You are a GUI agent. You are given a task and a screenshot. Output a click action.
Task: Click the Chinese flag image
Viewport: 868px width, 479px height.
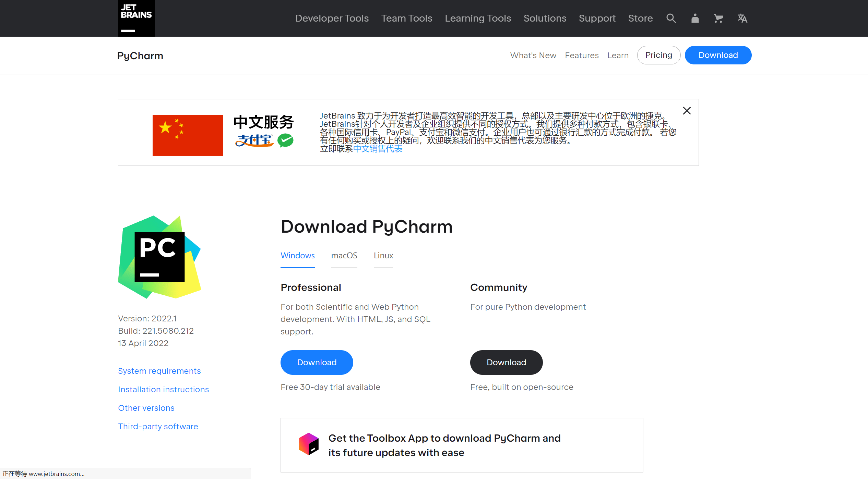pos(188,135)
